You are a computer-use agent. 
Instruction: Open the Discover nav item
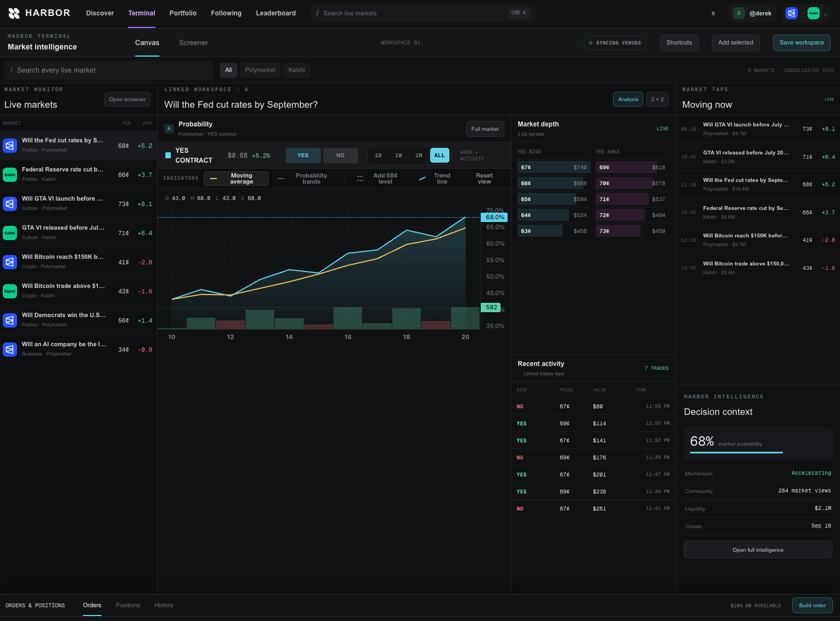(x=100, y=13)
